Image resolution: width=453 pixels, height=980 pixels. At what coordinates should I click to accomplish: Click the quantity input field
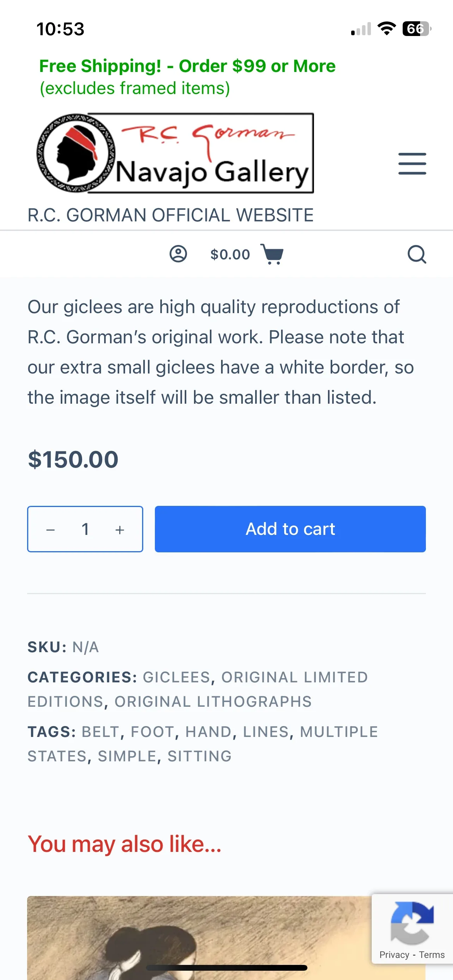[85, 529]
